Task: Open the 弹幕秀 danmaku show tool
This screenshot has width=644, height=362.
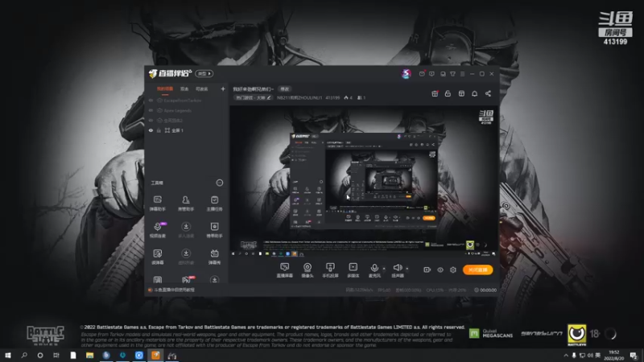Action: 214,257
